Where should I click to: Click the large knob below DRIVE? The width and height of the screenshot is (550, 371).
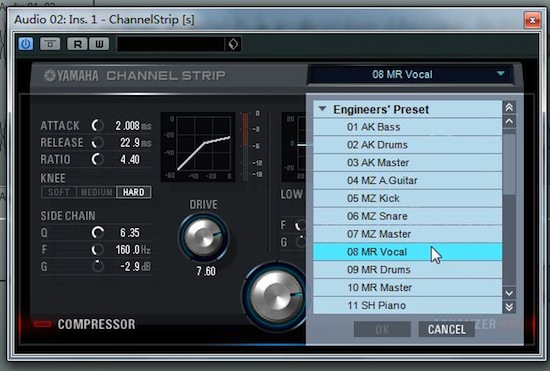click(275, 297)
